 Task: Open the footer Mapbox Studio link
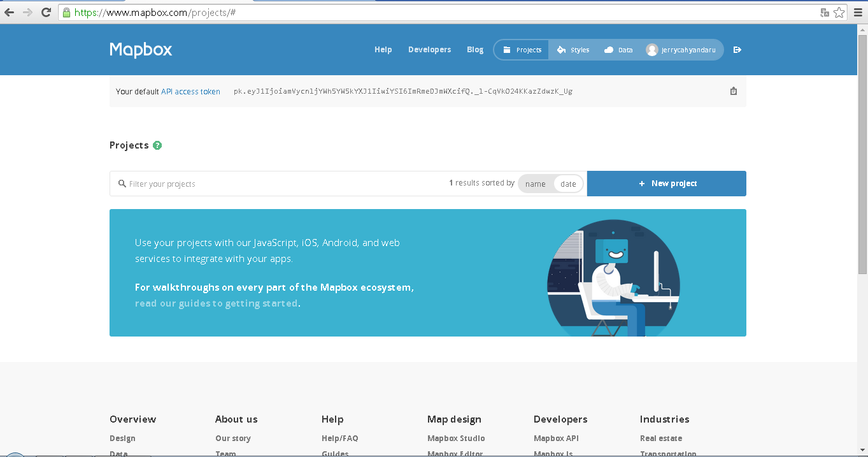456,439
